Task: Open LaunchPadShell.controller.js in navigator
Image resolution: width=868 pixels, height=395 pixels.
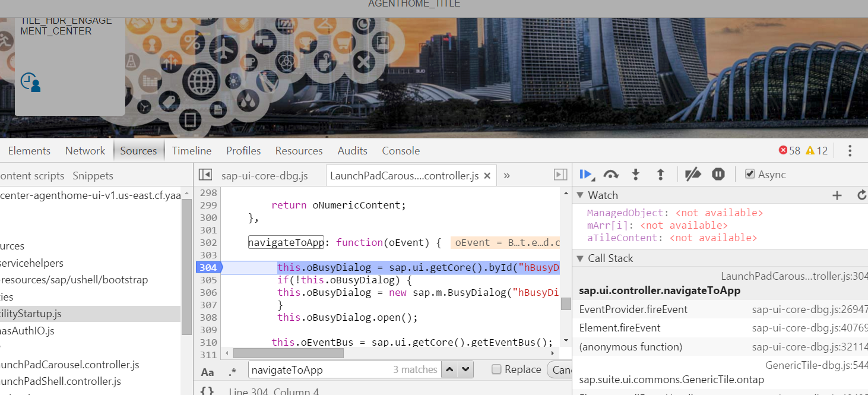Action: (x=61, y=381)
